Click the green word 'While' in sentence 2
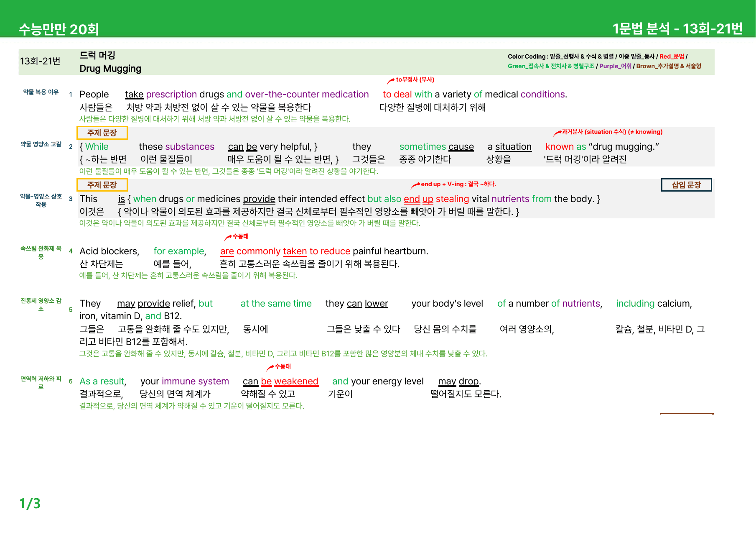Viewport: 756px width, 535px height. 97,147
